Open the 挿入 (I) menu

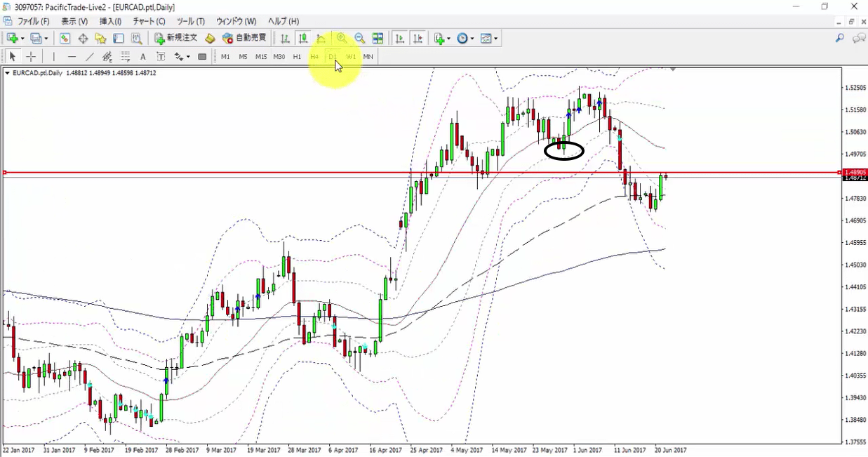click(110, 21)
